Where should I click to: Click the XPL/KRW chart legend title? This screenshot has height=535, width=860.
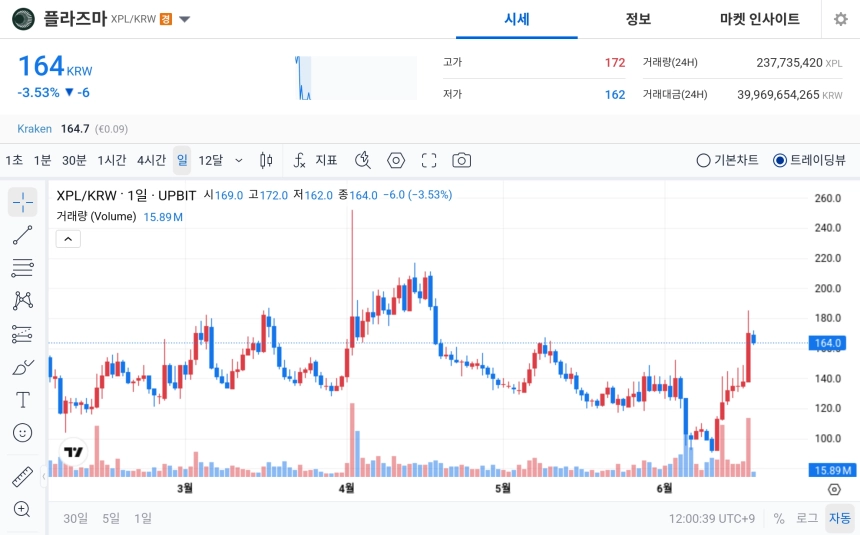[x=126, y=195]
